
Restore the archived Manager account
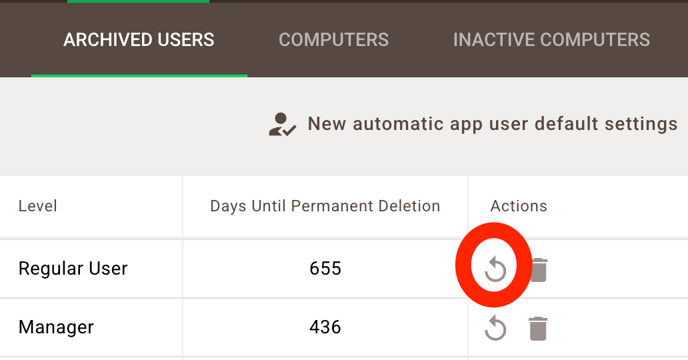point(495,328)
